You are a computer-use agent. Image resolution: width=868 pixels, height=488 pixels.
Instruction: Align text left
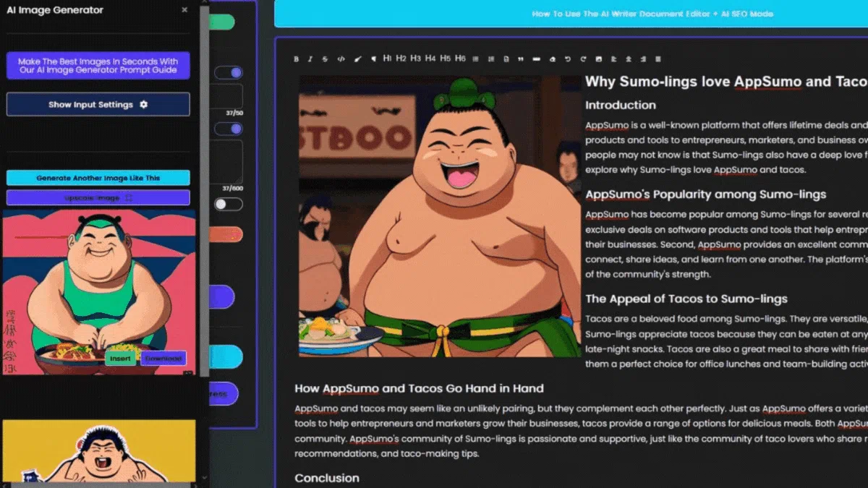tap(613, 59)
